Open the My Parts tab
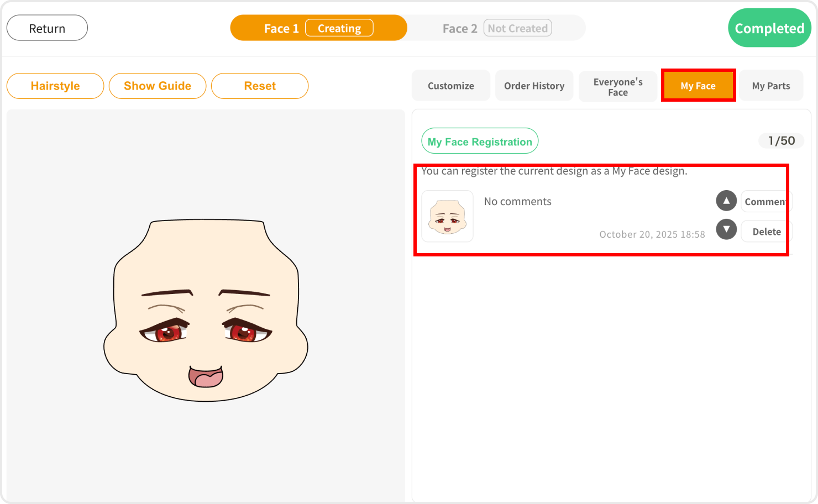The width and height of the screenshot is (818, 504). pos(770,86)
